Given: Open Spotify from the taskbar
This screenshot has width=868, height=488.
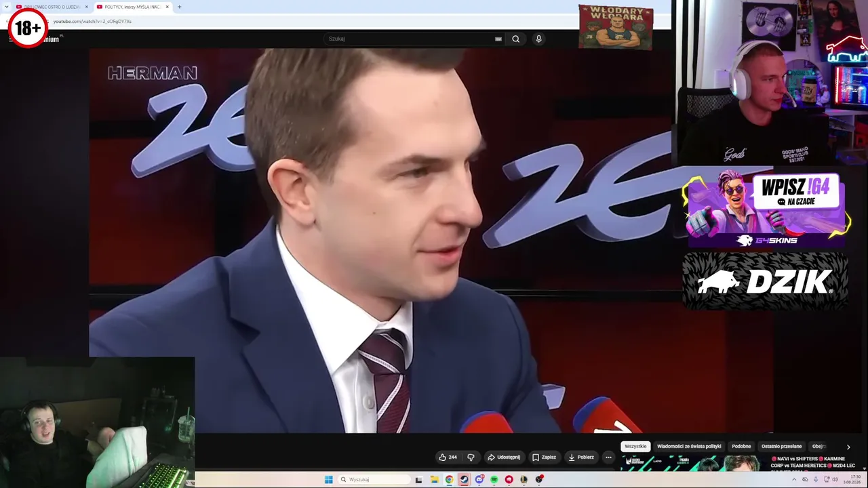Looking at the screenshot, I should [494, 480].
